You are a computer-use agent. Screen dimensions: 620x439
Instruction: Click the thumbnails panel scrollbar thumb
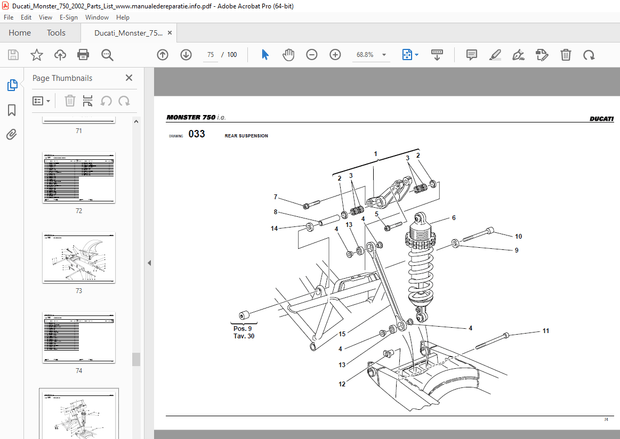(136, 359)
